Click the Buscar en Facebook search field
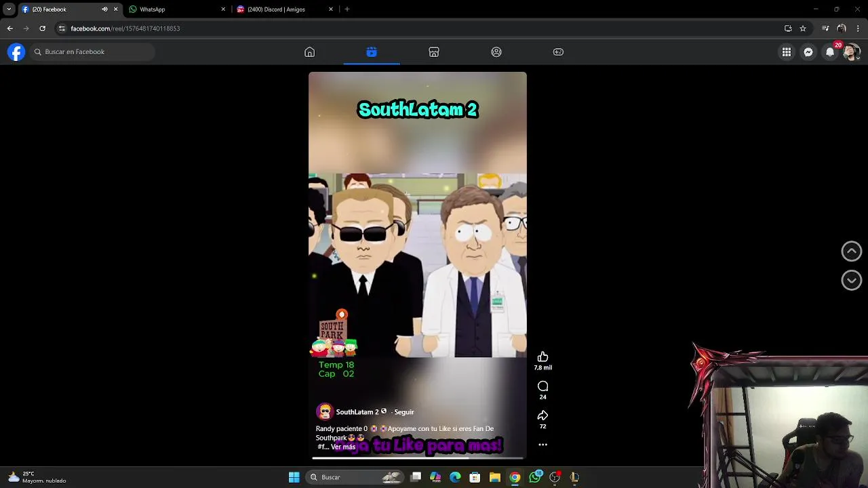Screen dimensions: 868x488 click(x=91, y=52)
